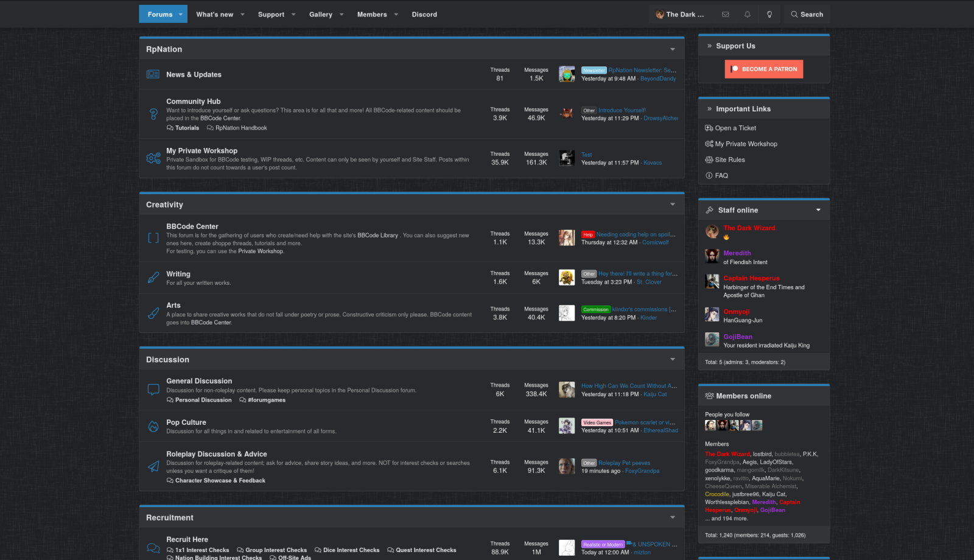The height and width of the screenshot is (560, 974).
Task: Click the BBCode Center brackets icon
Action: [153, 238]
